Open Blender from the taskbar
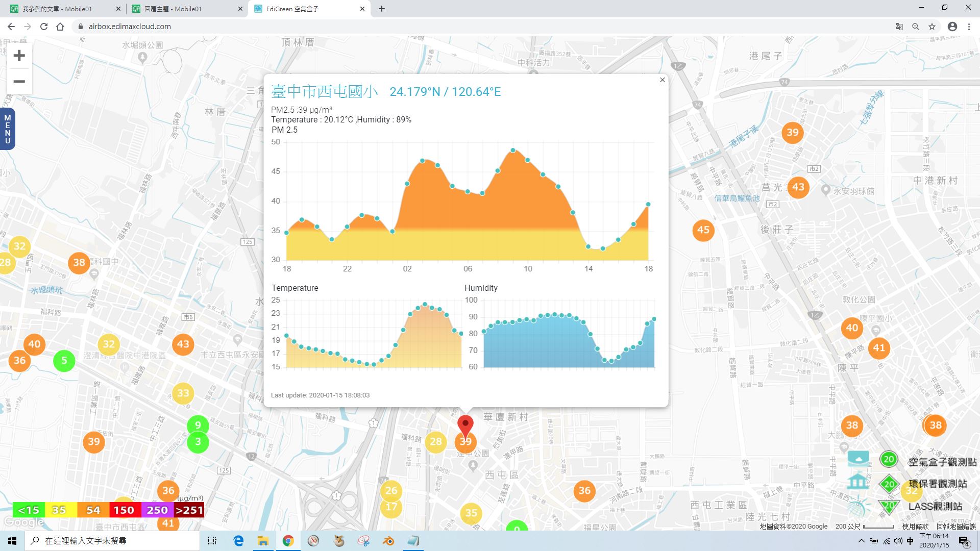980x551 pixels. pos(388,541)
